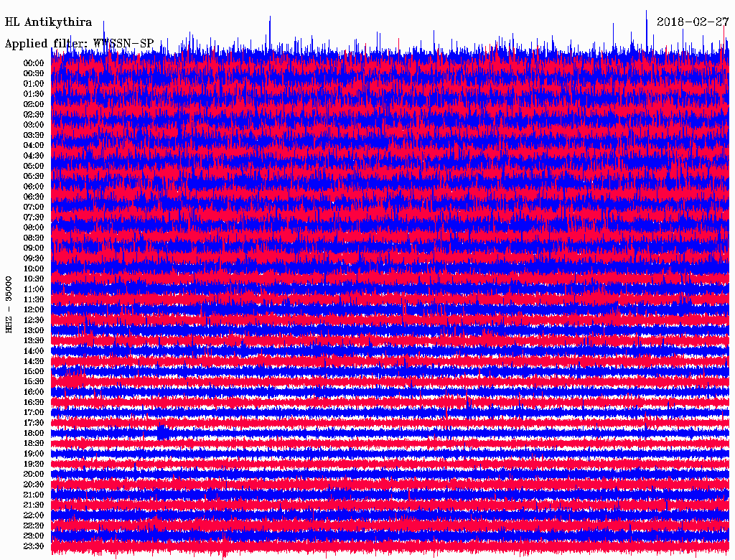Image resolution: width=735 pixels, height=560 pixels.
Task: Select the 12:30 time label
Action: point(34,320)
